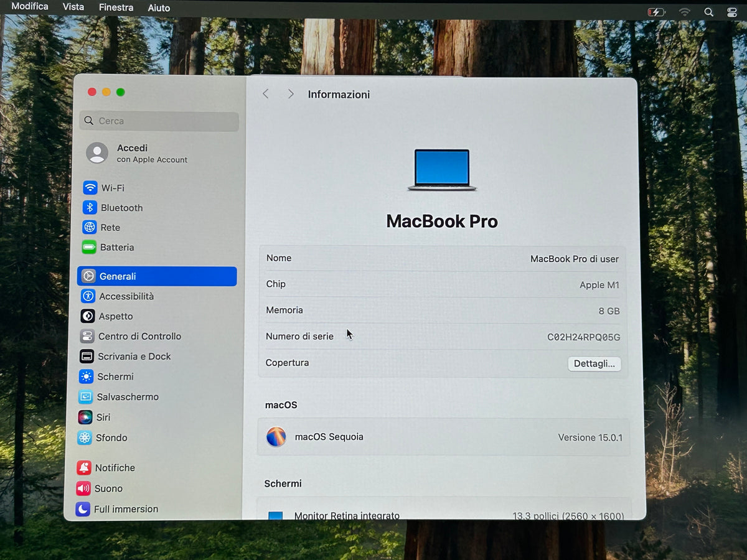Screen dimensions: 747x560
Task: Click the Versione 15.0.1 text
Action: pos(590,437)
